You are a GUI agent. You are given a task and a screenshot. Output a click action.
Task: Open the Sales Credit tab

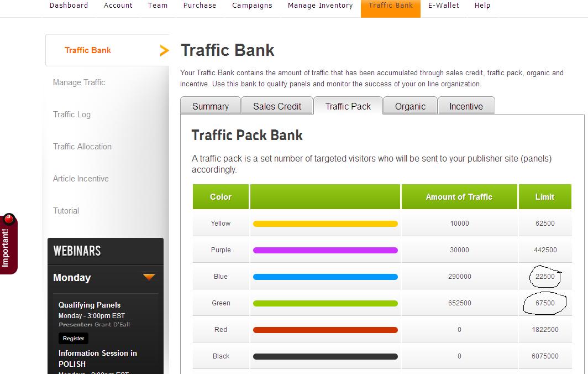pyautogui.click(x=277, y=106)
